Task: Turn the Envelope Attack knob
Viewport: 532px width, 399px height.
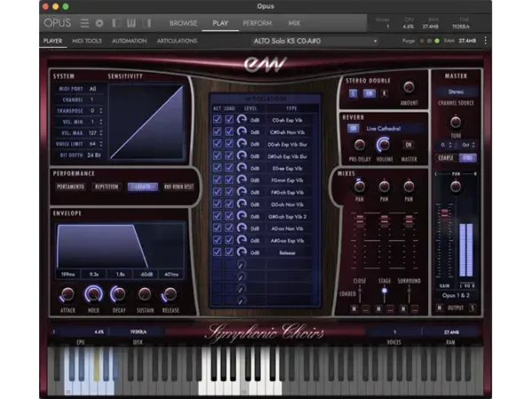Action: (67, 294)
